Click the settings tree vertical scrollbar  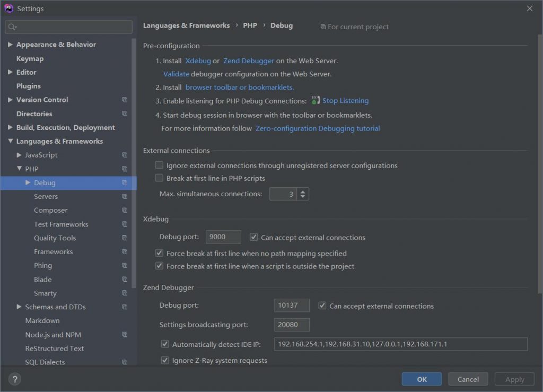coord(134,163)
